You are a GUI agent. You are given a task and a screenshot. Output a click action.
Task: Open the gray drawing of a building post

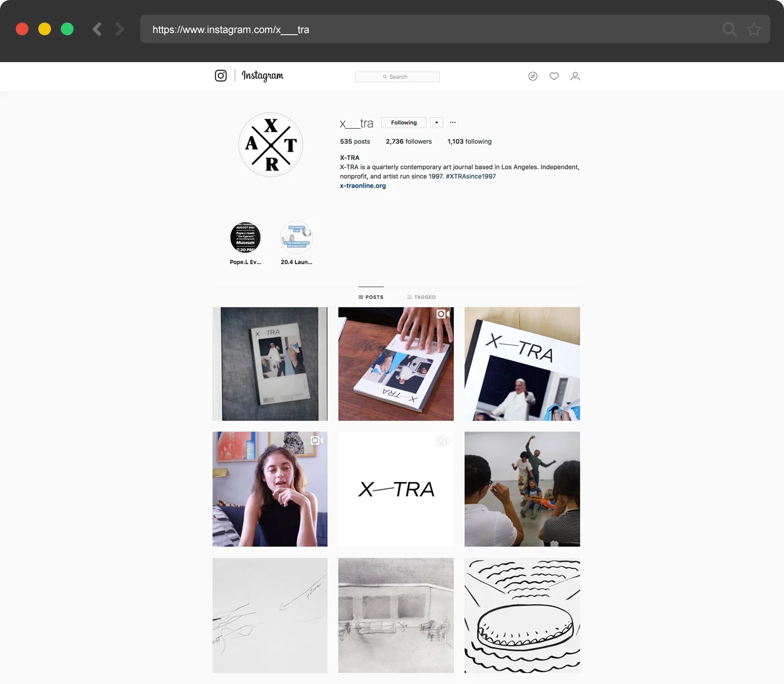pos(396,615)
